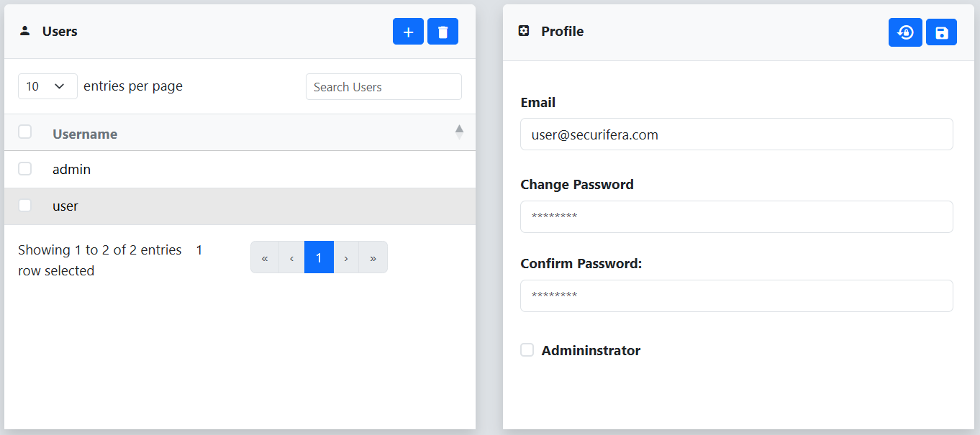This screenshot has height=435, width=980.
Task: Check the admin row checkbox
Action: [25, 168]
